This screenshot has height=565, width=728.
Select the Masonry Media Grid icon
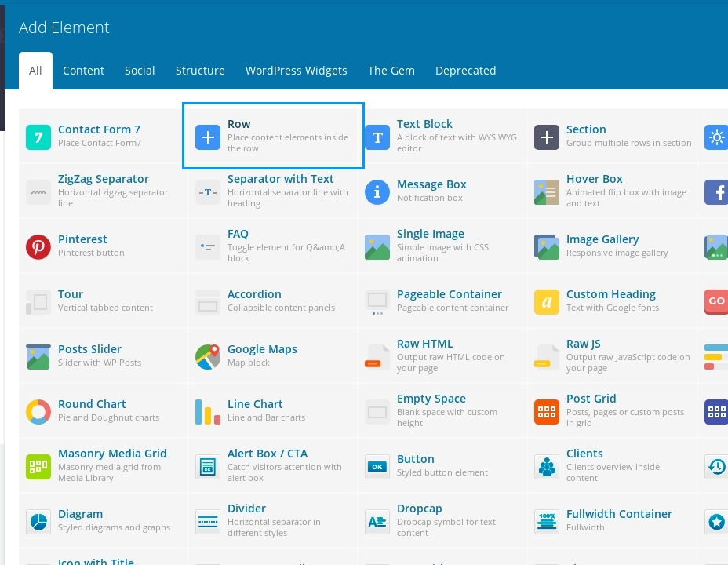click(x=38, y=466)
